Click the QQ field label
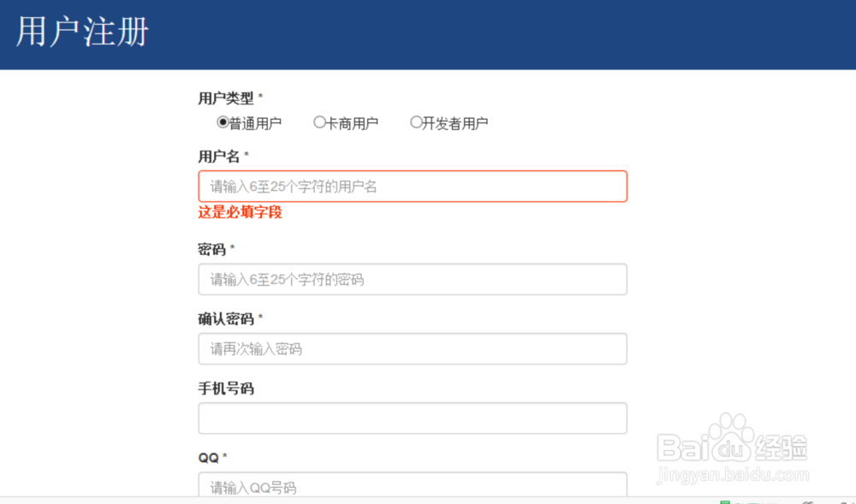This screenshot has height=504, width=856. 208,458
